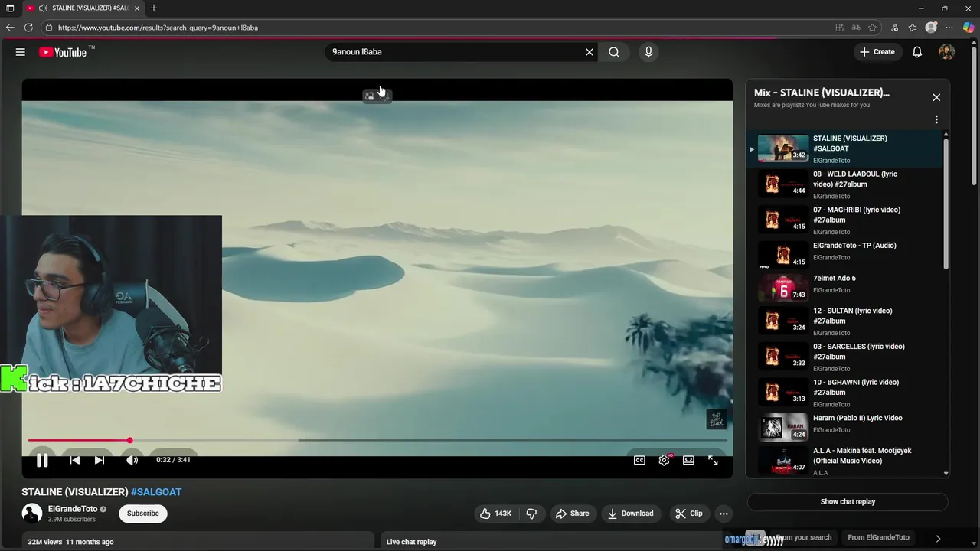
Task: Select the STALINE (VISUALIZER) browser tab
Action: point(83,8)
